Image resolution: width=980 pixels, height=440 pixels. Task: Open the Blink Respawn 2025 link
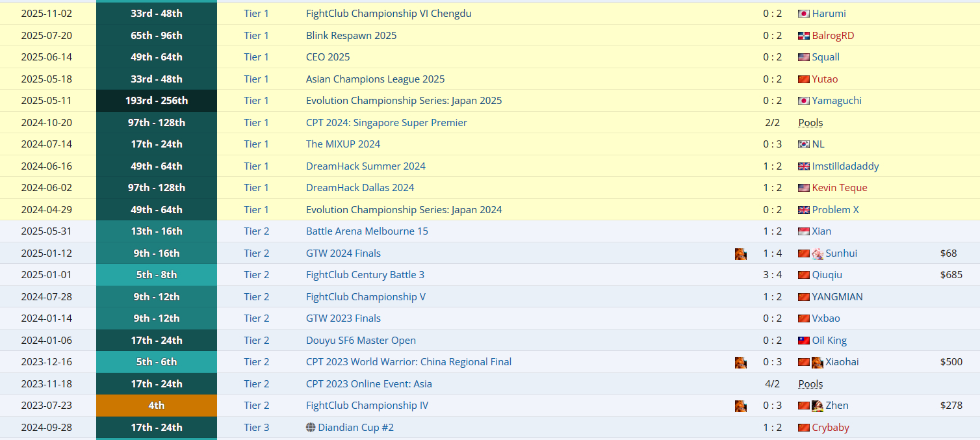tap(352, 36)
